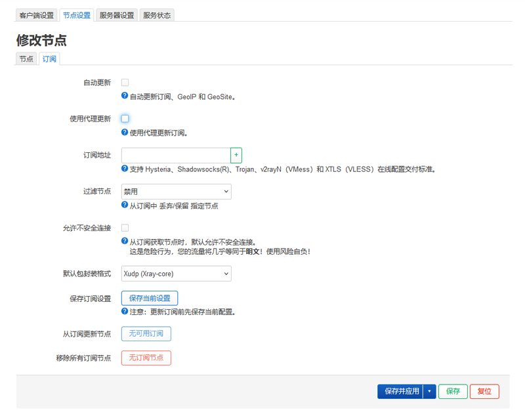Viewport: 525px width, 420px height.
Task: Click help icon next to 保存订阅设置 note
Action: (125, 312)
